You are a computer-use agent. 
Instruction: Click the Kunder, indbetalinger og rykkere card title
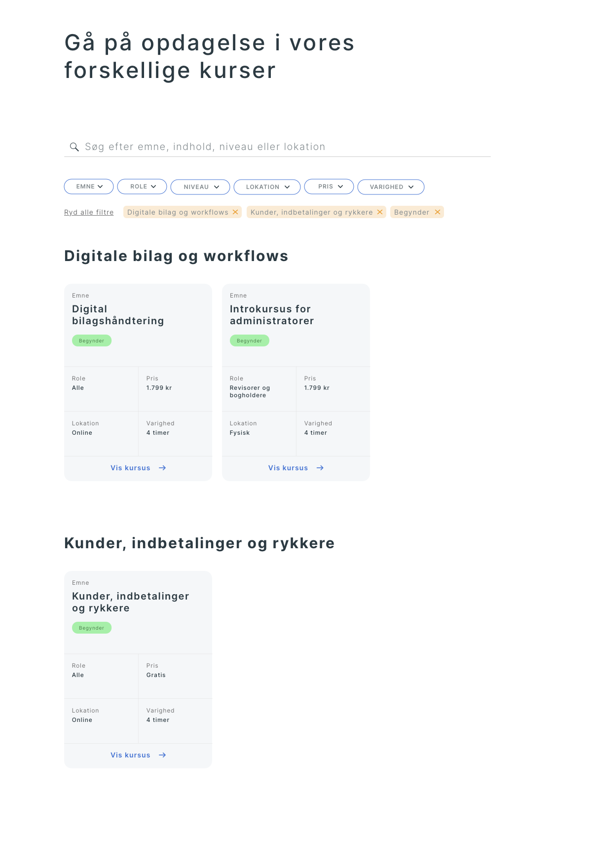131,602
